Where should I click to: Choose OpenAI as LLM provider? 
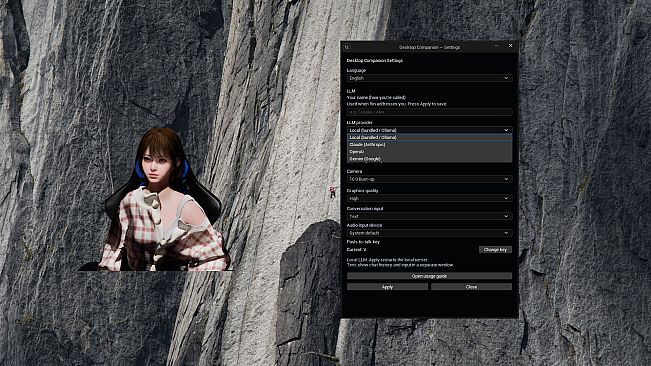pos(429,152)
